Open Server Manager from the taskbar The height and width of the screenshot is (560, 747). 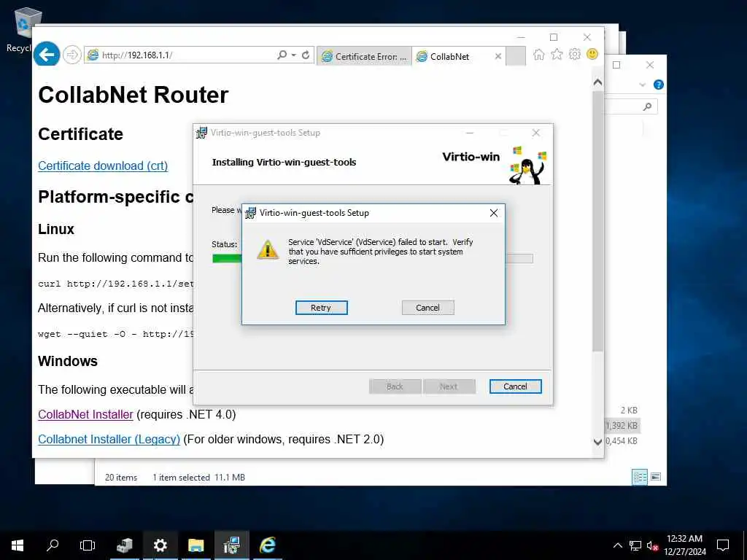click(125, 545)
